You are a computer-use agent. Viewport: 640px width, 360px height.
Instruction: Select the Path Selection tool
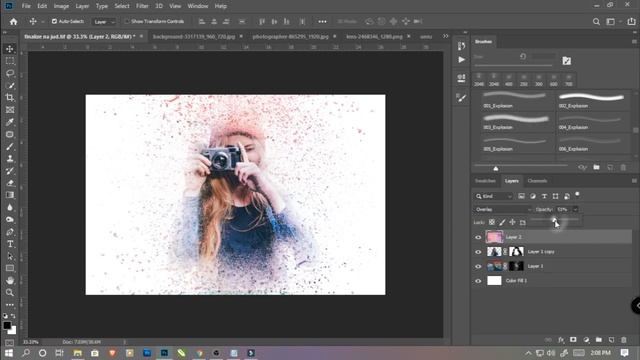pyautogui.click(x=10, y=256)
